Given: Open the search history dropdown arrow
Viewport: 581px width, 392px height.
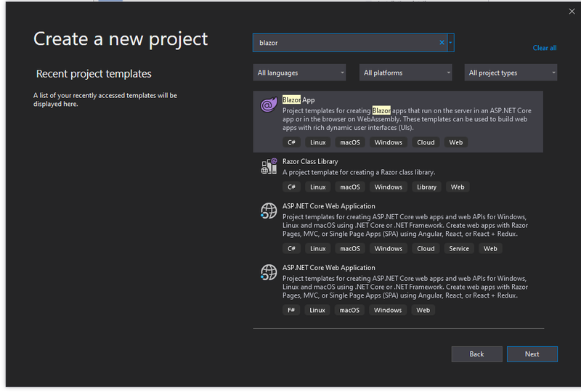Looking at the screenshot, I should (450, 43).
